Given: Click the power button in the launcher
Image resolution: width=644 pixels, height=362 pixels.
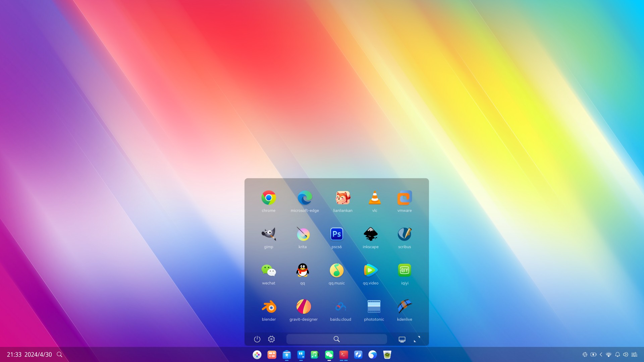Looking at the screenshot, I should pyautogui.click(x=257, y=339).
